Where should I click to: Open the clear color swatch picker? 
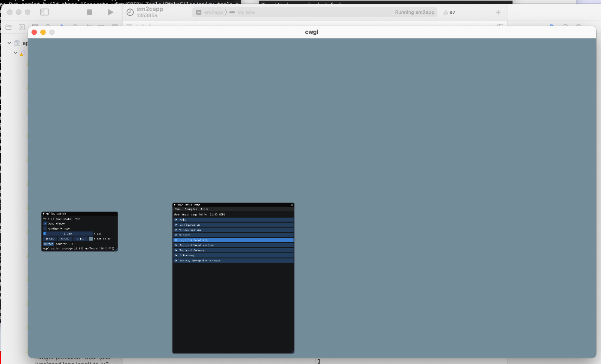(x=91, y=239)
